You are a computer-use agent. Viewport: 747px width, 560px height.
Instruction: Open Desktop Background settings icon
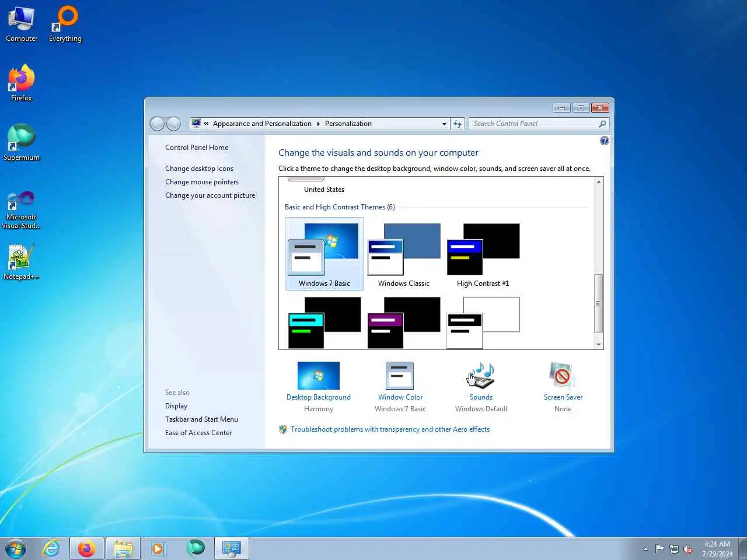(319, 376)
